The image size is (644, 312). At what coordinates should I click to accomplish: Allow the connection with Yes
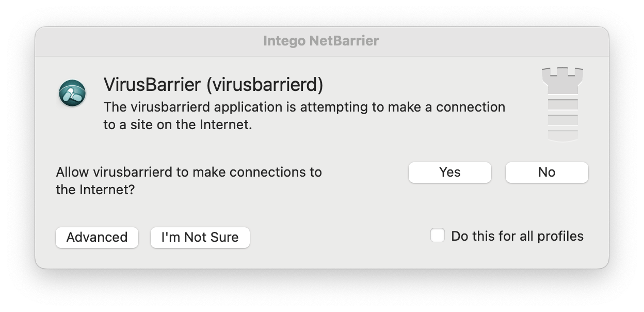(450, 173)
